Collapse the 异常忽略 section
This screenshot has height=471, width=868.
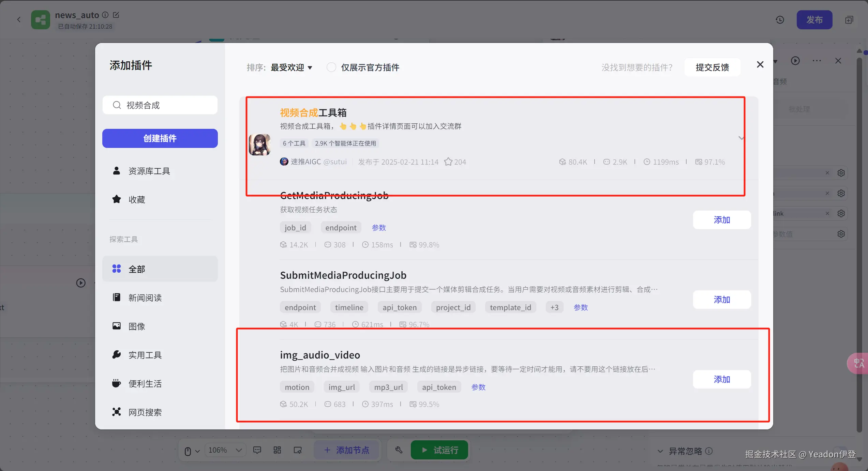click(660, 451)
